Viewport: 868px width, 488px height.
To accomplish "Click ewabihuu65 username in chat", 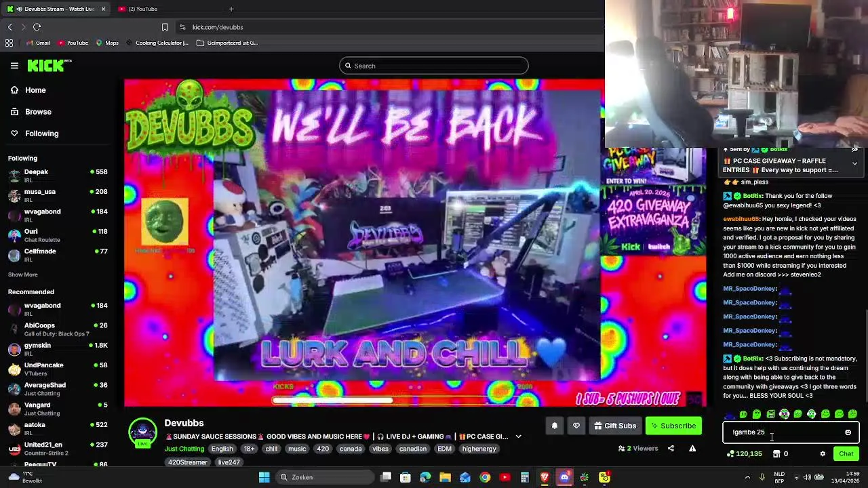I will (x=741, y=219).
